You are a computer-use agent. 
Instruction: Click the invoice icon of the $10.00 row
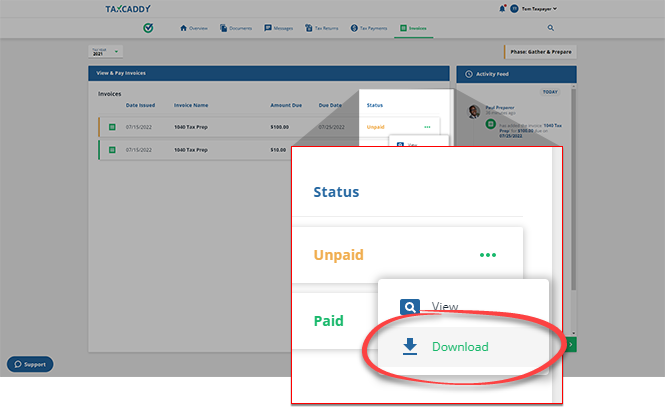(112, 150)
